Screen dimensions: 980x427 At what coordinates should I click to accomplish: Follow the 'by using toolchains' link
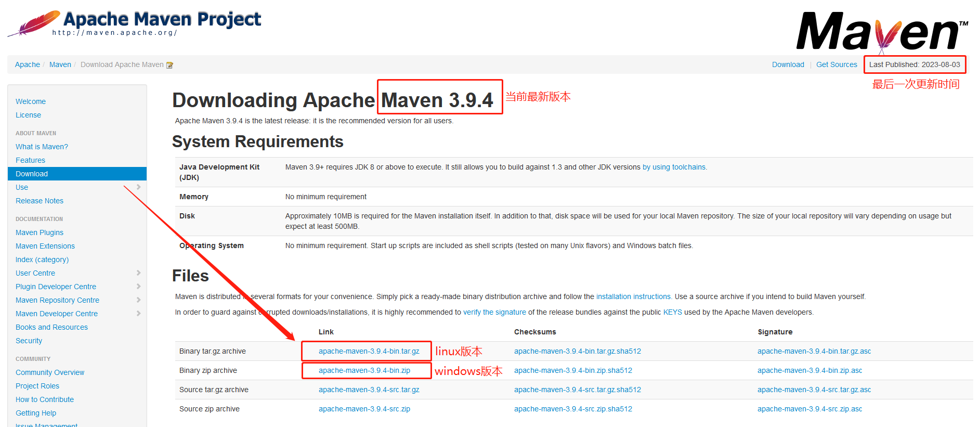click(x=674, y=167)
